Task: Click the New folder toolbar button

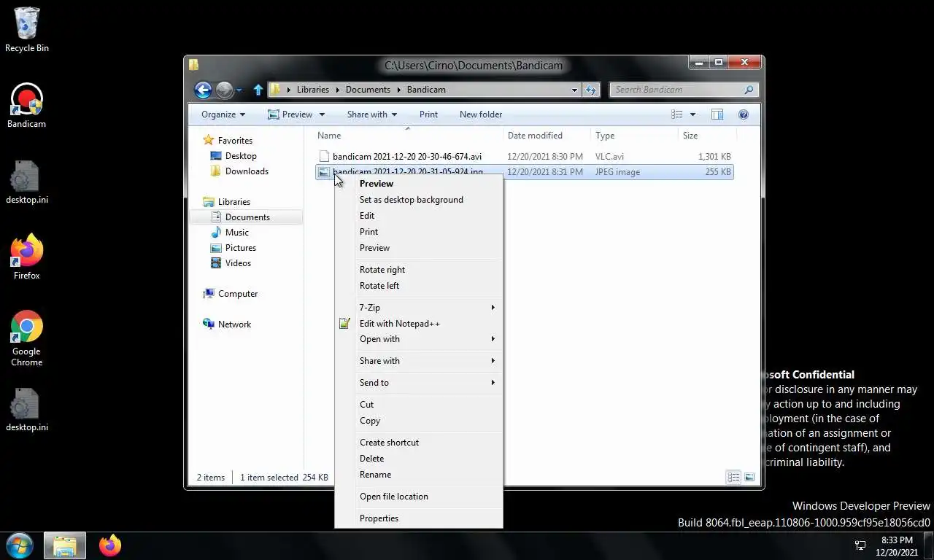Action: point(481,114)
